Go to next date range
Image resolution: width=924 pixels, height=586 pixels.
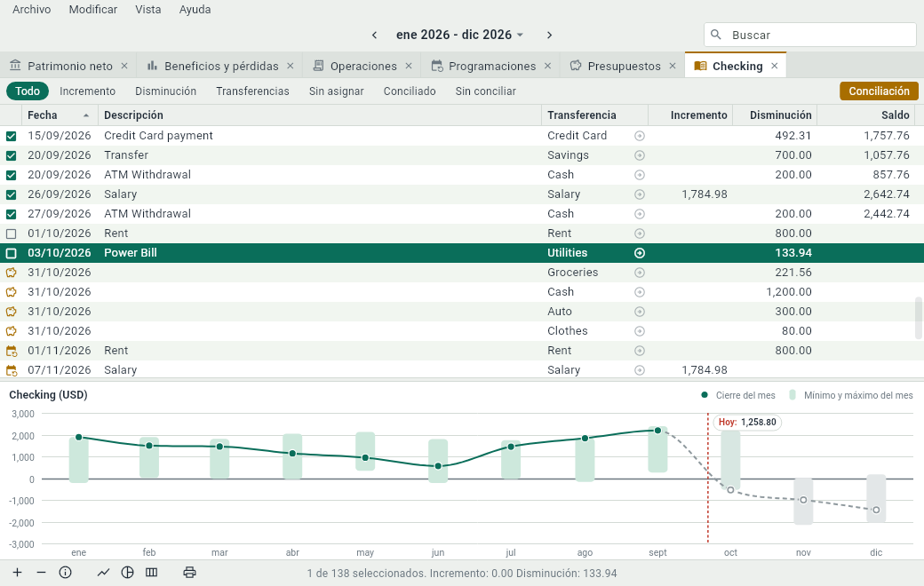[549, 36]
